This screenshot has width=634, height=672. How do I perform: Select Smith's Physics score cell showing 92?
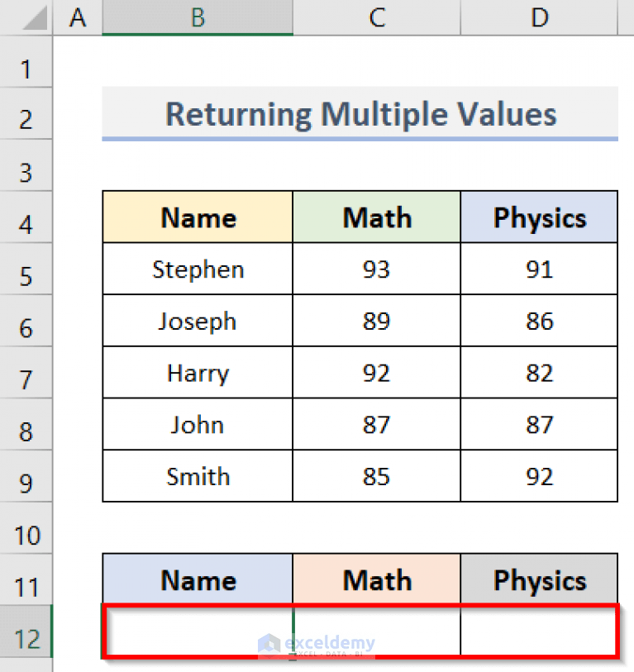click(539, 476)
